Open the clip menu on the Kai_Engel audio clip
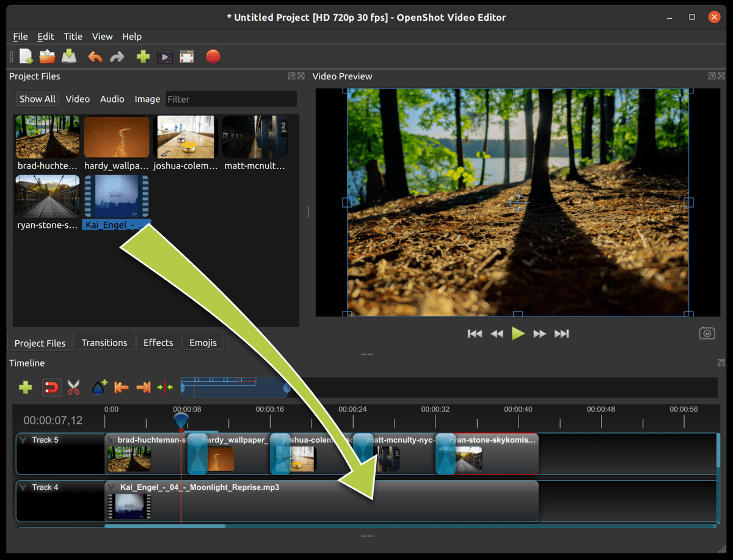The height and width of the screenshot is (560, 733). coord(111,487)
